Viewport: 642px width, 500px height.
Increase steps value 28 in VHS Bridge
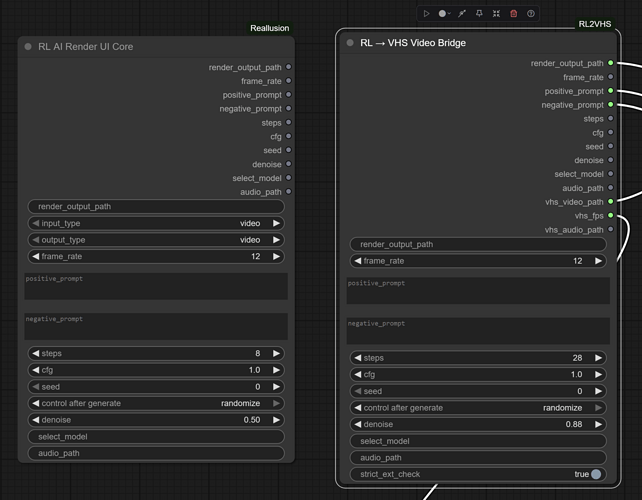tap(598, 358)
